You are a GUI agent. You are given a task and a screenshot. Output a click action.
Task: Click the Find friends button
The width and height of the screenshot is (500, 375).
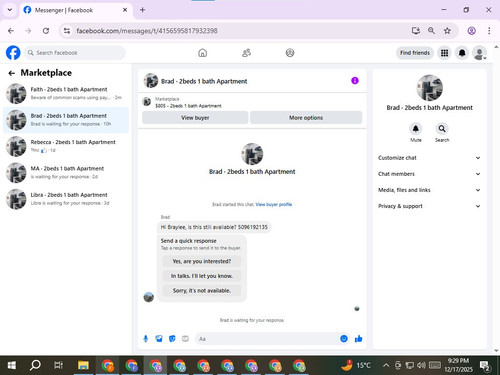click(x=415, y=53)
